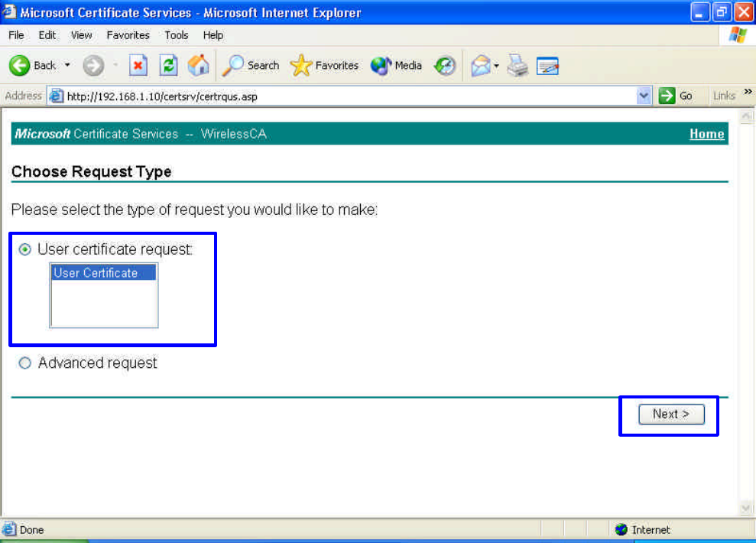Select User Certificate in the list box

point(103,273)
